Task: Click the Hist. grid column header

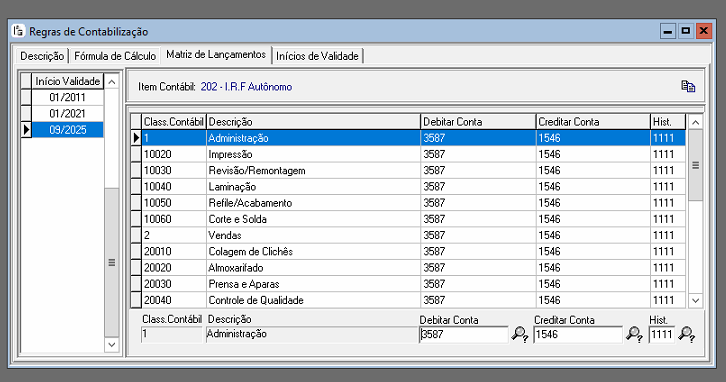Action: (x=668, y=122)
